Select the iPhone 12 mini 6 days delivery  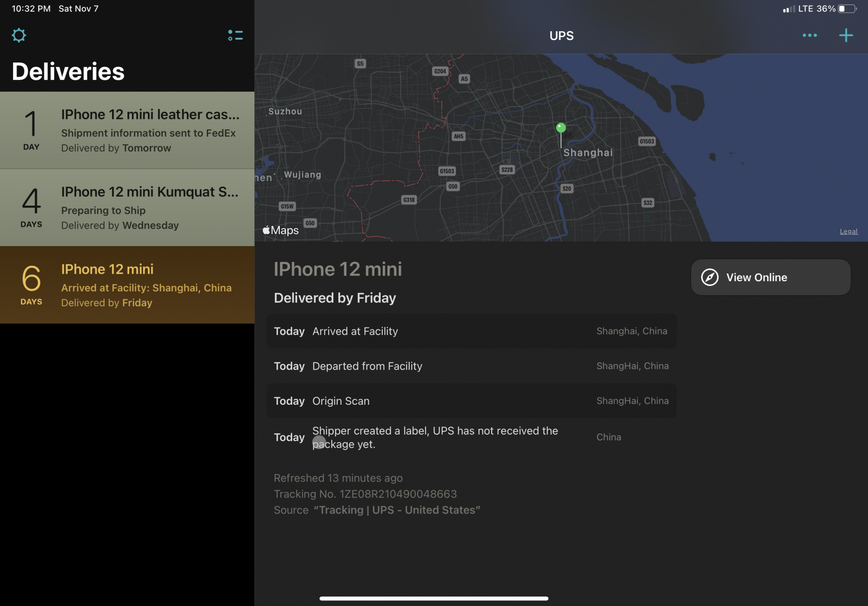pyautogui.click(x=127, y=285)
